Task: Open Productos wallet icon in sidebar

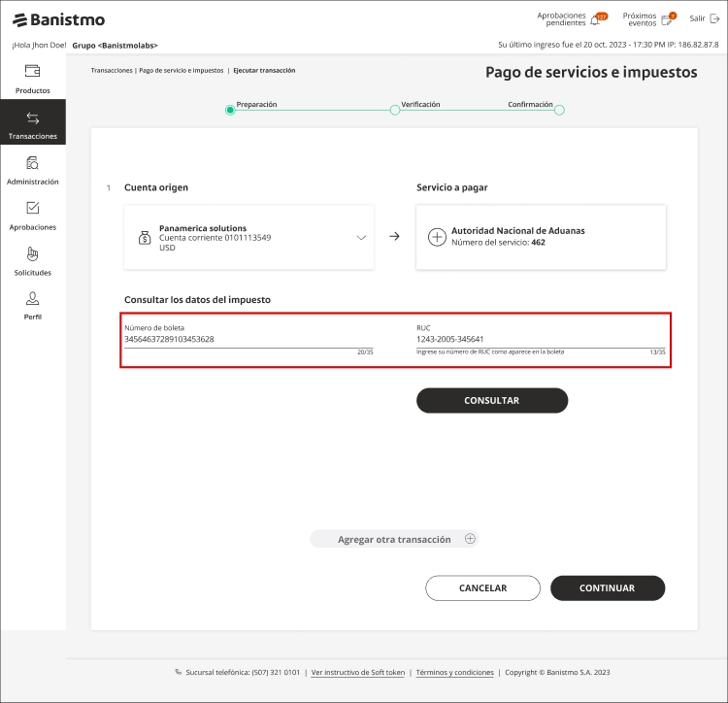Action: pos(32,71)
